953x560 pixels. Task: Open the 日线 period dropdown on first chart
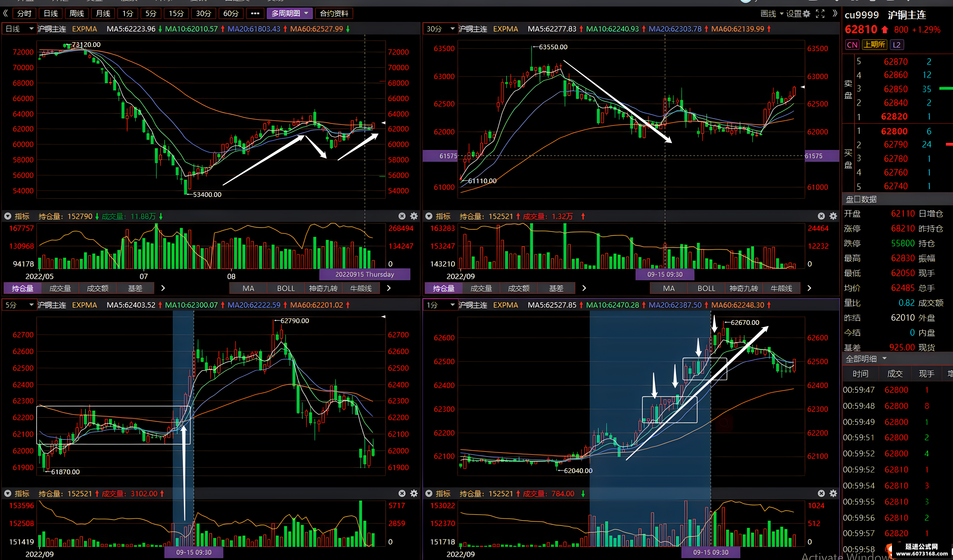click(19, 29)
